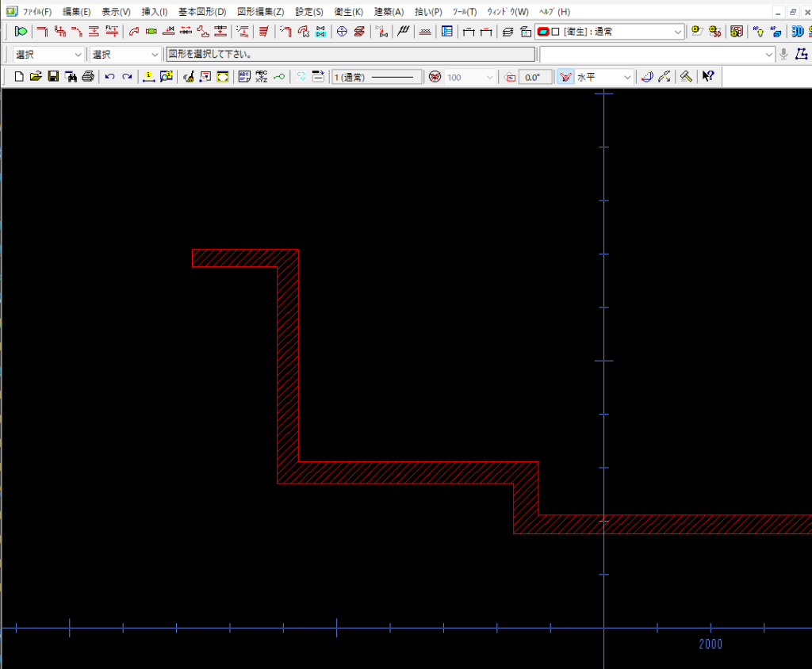Open the 3D view icon
Screen dimensions: 812x669
coord(797,32)
